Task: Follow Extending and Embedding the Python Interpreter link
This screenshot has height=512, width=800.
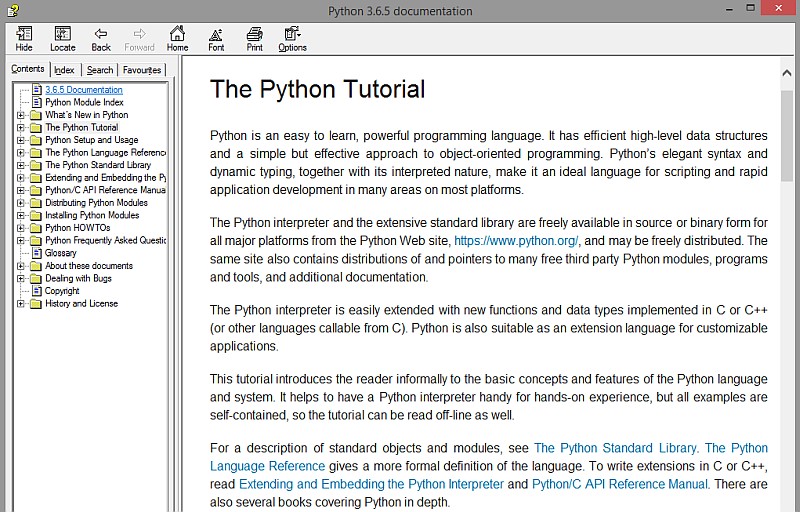Action: [x=371, y=484]
